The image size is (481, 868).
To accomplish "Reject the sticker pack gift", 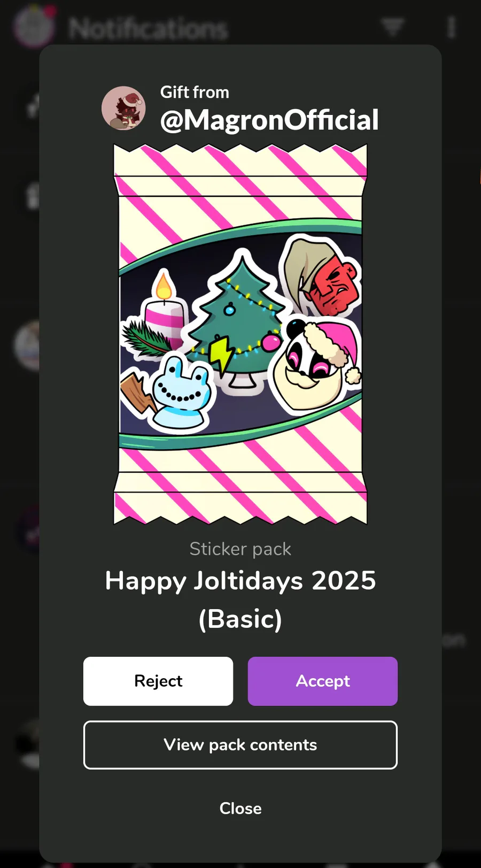I will coord(158,681).
